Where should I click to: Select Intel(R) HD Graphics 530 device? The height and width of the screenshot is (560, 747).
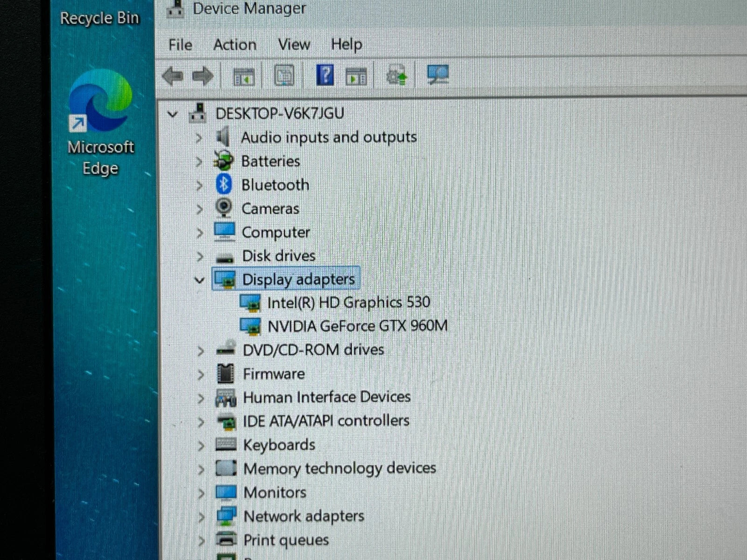348,302
